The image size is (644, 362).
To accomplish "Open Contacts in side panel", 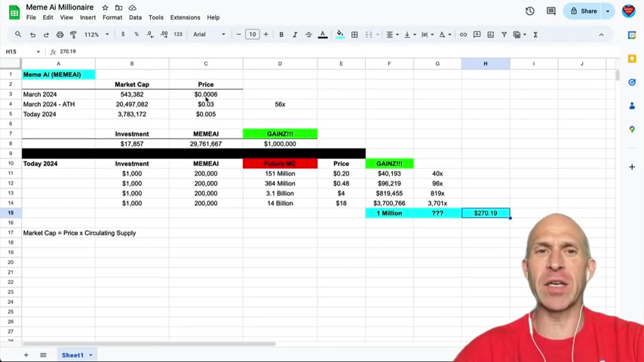I will 632,106.
